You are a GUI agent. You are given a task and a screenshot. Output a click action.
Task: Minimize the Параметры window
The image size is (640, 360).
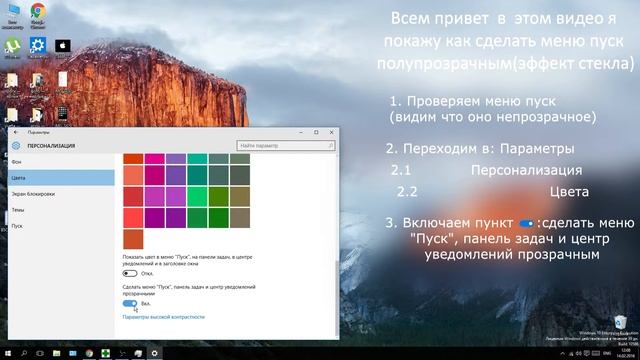click(x=301, y=132)
